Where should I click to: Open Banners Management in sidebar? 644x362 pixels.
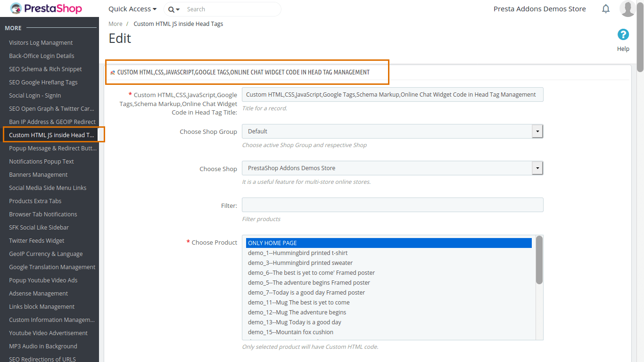tap(39, 174)
